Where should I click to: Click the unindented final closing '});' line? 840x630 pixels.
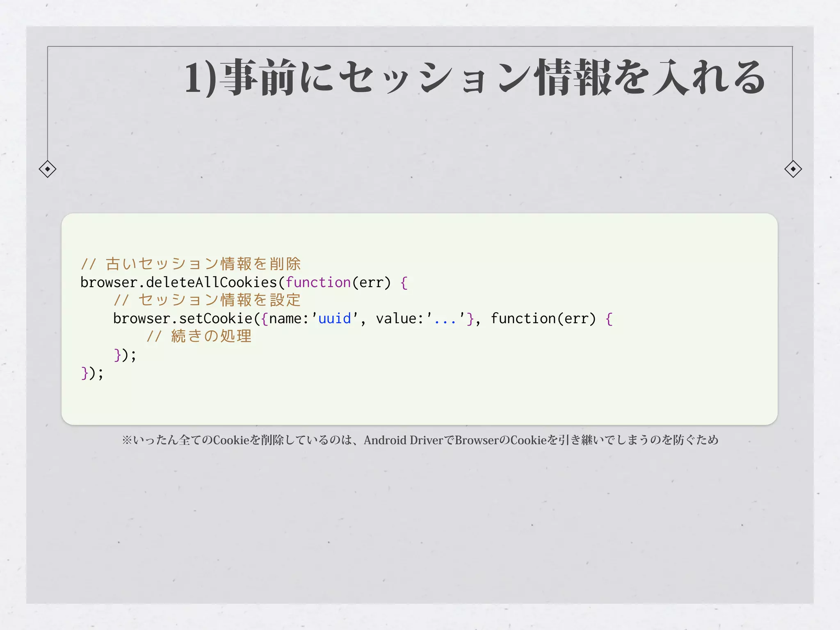pos(92,373)
